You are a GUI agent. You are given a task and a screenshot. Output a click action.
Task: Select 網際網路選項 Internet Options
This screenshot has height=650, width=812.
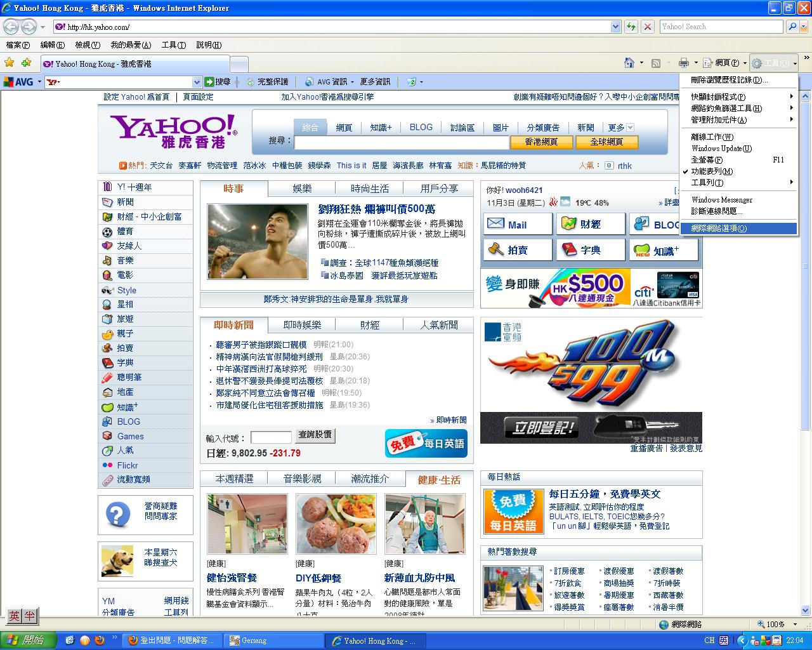click(x=738, y=229)
